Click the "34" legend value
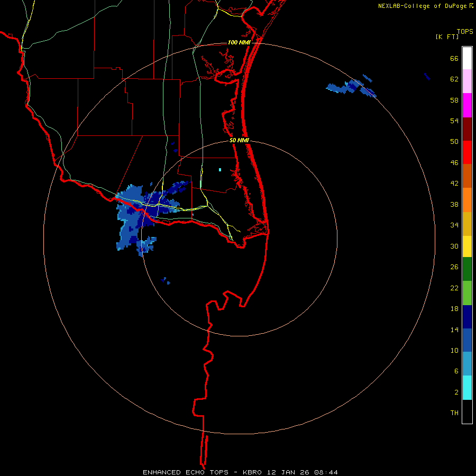 pos(454,225)
